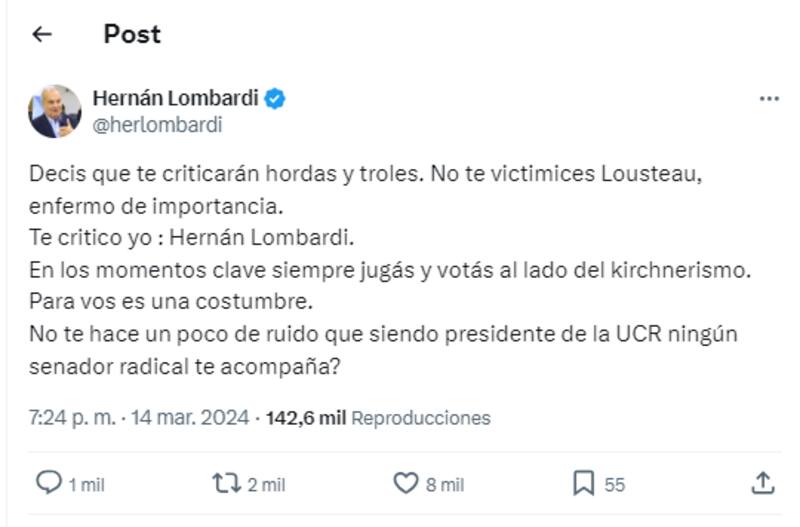Image resolution: width=800 pixels, height=527 pixels.
Task: Click the 55 bookmarks count
Action: tap(615, 485)
